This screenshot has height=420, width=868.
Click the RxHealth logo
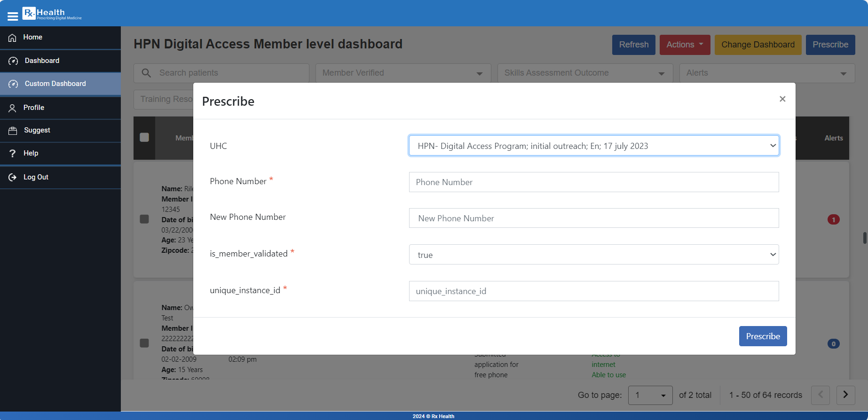(x=52, y=13)
